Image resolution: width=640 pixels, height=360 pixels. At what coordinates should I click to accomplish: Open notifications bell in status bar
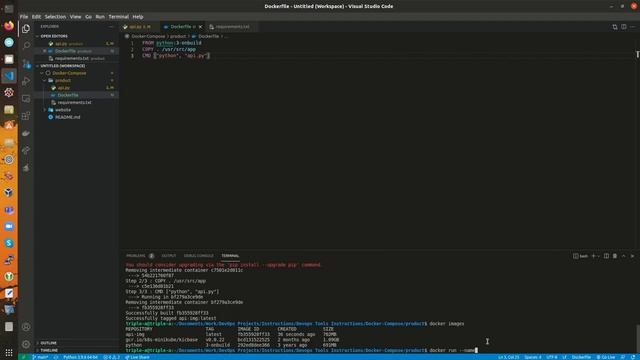pyautogui.click(x=633, y=357)
